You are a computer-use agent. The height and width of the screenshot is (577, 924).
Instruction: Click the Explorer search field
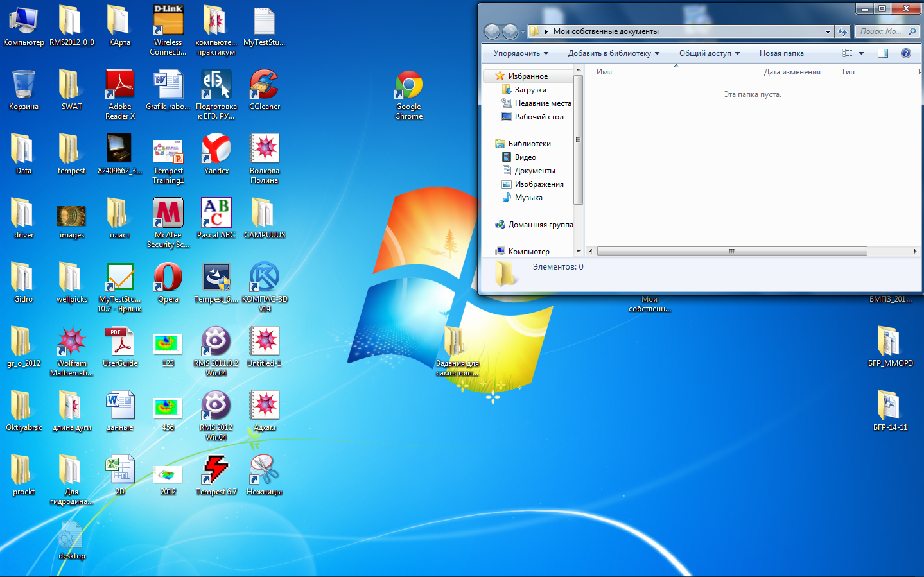tap(881, 31)
